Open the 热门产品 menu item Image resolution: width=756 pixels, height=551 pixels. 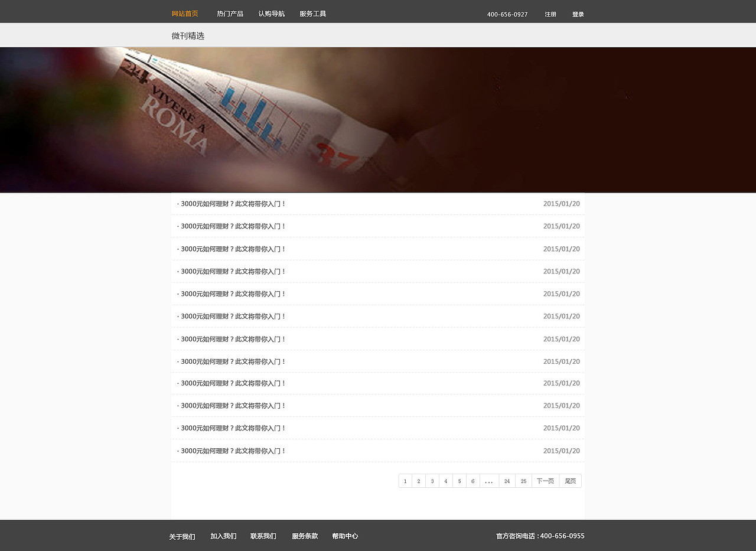230,14
